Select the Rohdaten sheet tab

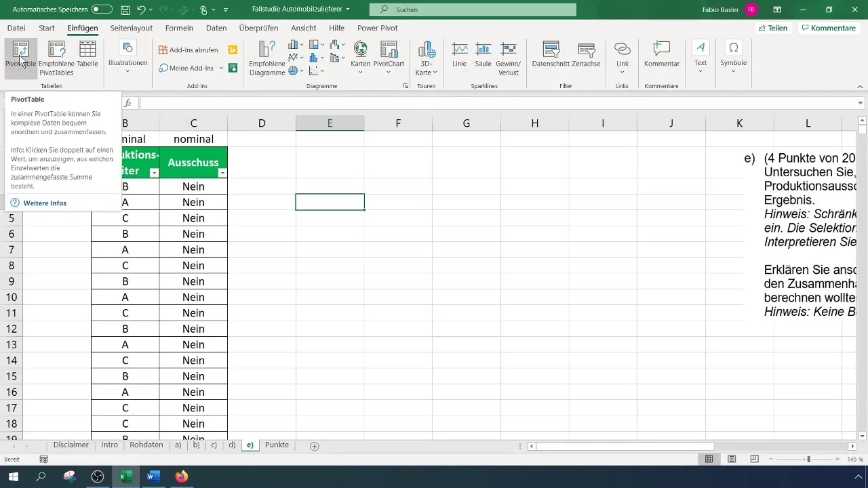[146, 445]
